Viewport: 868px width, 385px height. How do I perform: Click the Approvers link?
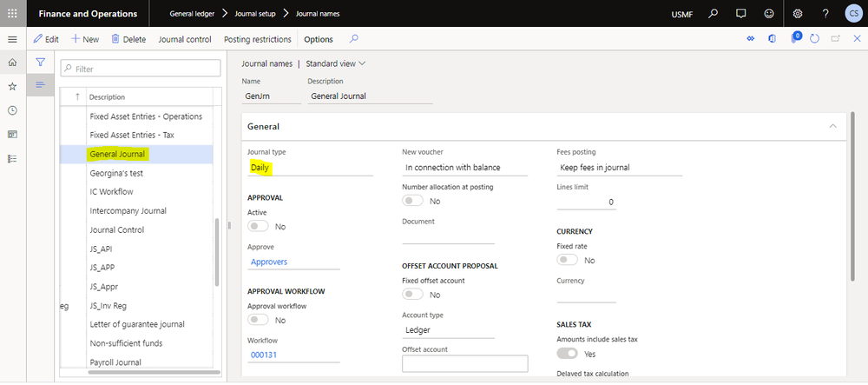click(269, 262)
